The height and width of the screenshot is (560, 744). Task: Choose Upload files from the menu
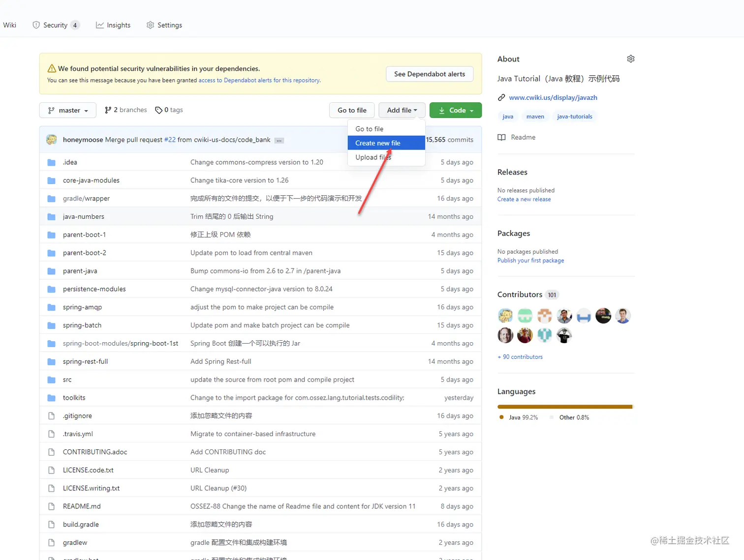tap(372, 157)
